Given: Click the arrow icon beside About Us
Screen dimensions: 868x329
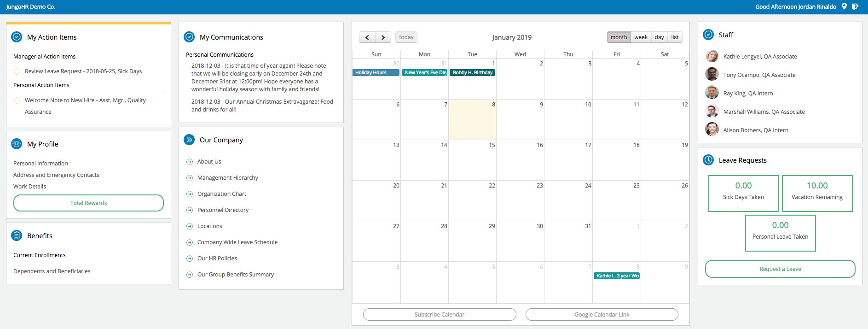Looking at the screenshot, I should click(189, 162).
